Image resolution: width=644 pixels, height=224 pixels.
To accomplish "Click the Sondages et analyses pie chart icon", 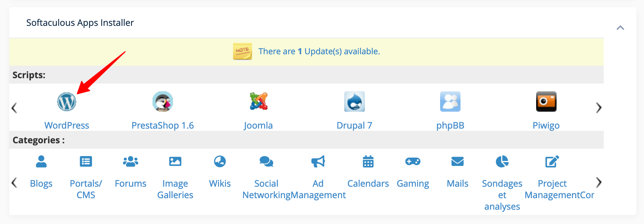I will tap(502, 161).
